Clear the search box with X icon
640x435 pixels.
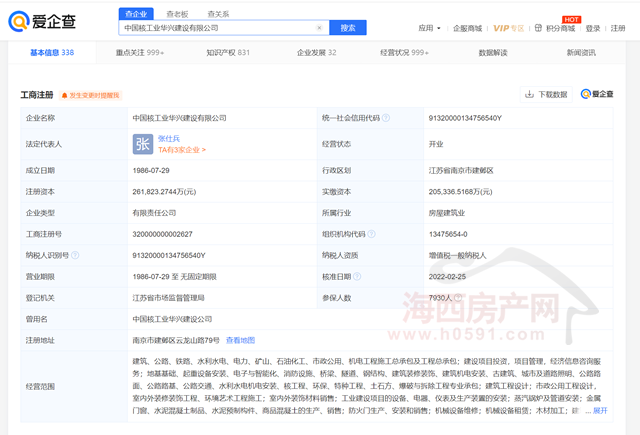319,28
